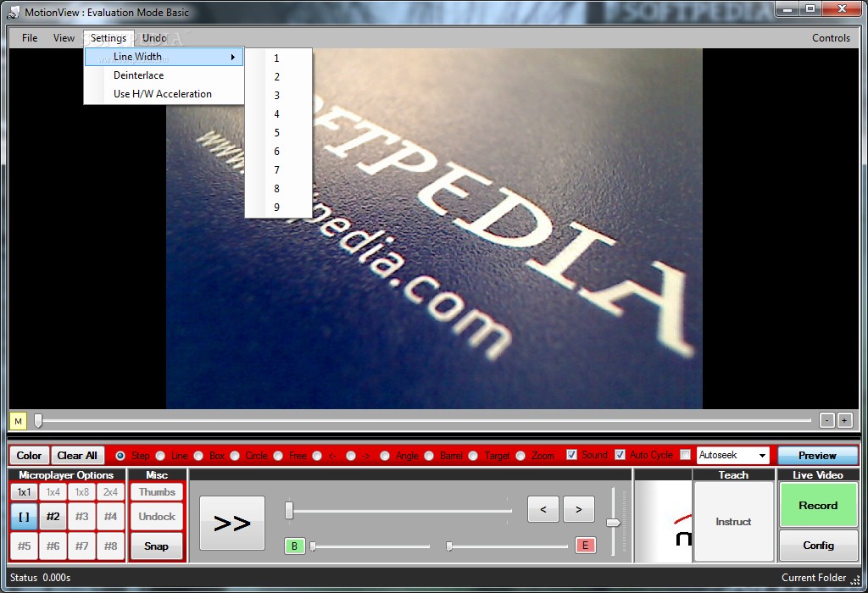Toggle the unlabeled checkbox beside Autoseek

coord(685,455)
